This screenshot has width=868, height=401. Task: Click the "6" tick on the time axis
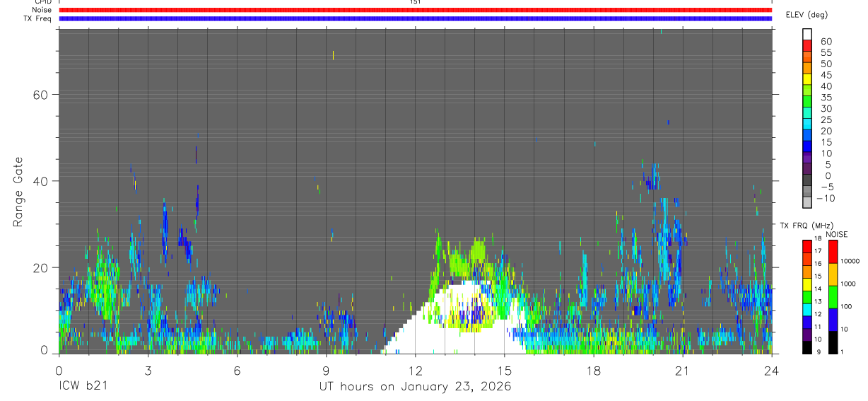[x=237, y=370]
